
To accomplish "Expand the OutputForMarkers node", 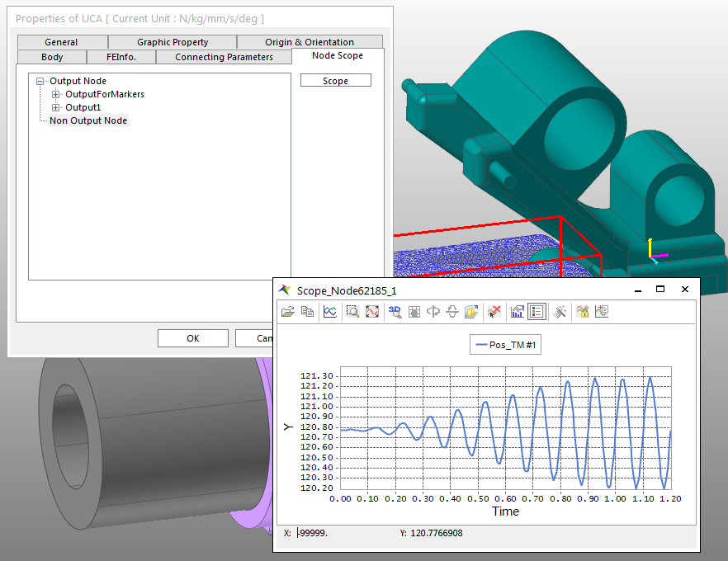I will (56, 94).
